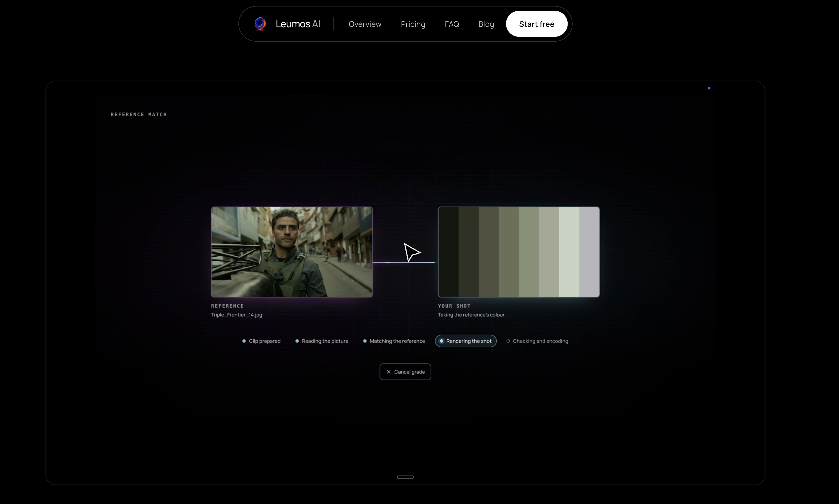839x504 pixels.
Task: Click the REFERENCE label under the image
Action: 227,306
